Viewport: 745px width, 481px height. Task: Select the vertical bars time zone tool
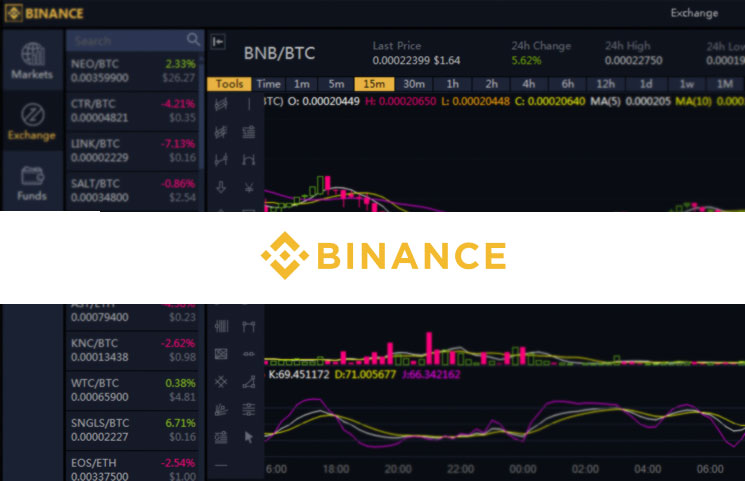(x=221, y=326)
